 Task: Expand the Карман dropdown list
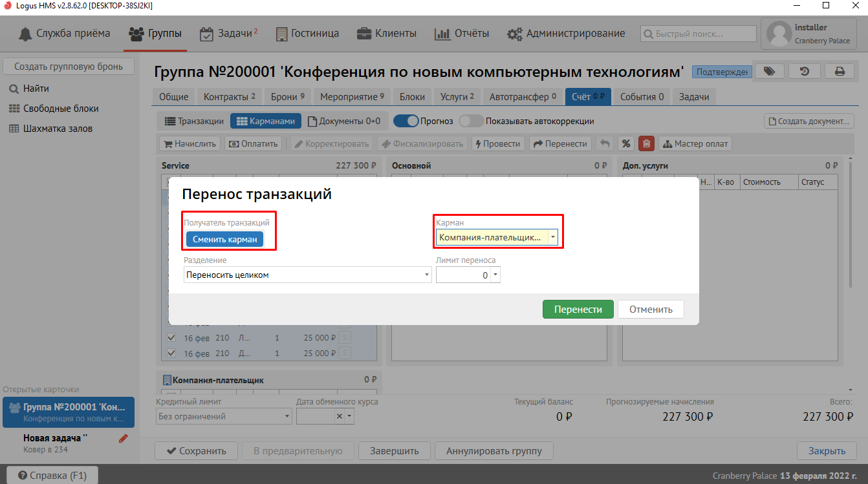[x=552, y=238]
